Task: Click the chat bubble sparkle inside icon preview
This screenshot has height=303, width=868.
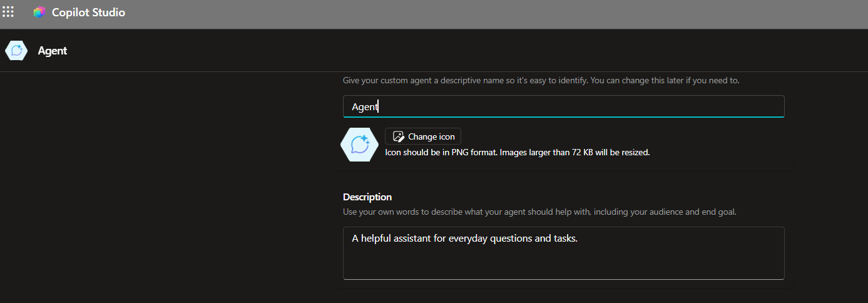Action: (x=360, y=145)
